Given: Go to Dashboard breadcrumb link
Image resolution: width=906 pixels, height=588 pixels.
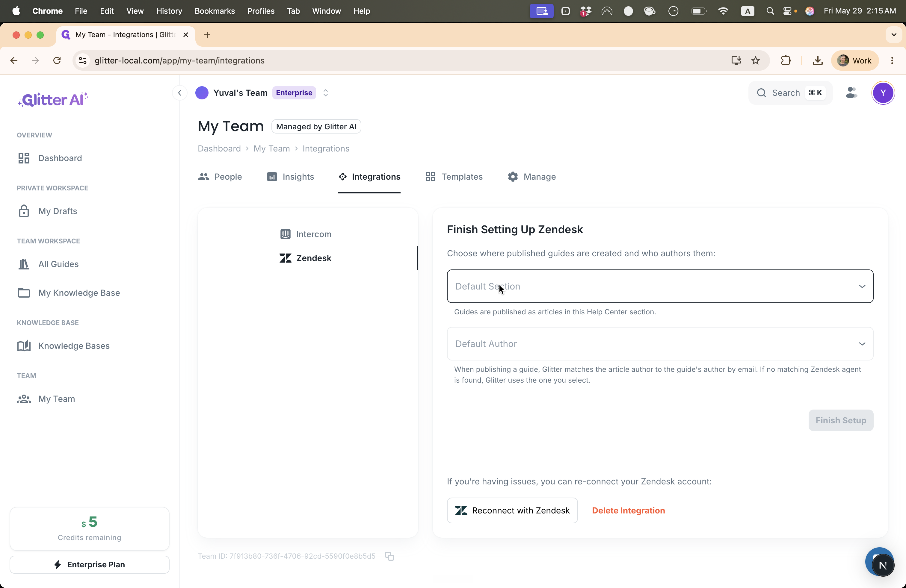Looking at the screenshot, I should pyautogui.click(x=219, y=149).
